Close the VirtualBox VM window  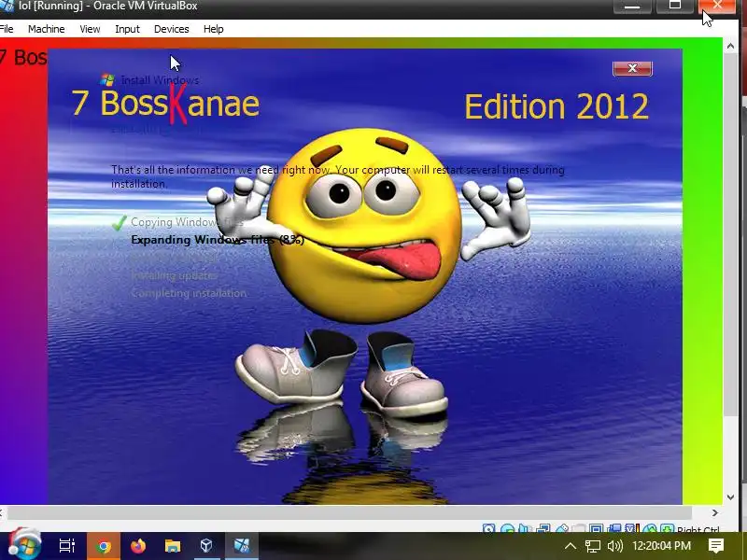[x=717, y=6]
